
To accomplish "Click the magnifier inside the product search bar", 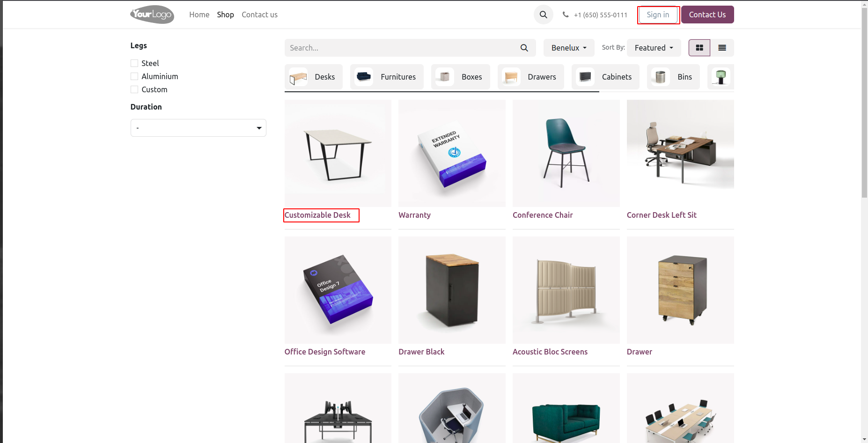I will click(524, 48).
